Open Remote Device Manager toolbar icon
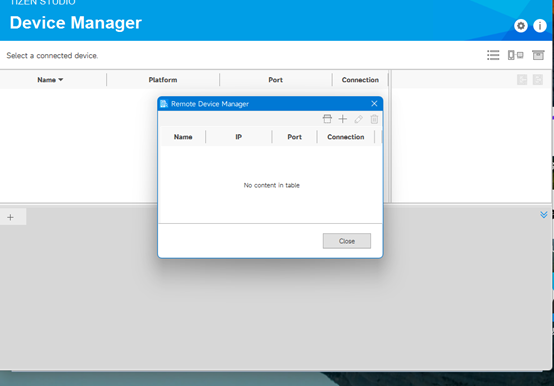The image size is (554, 386). coord(515,55)
